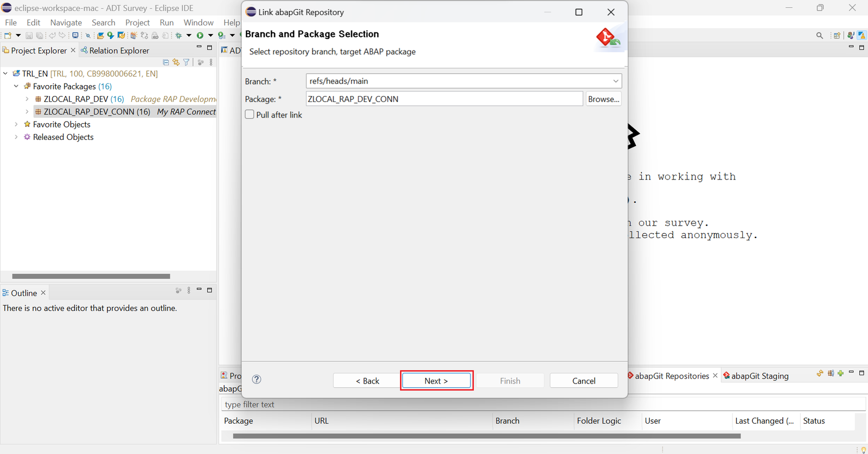This screenshot has width=868, height=454.
Task: Click the abapGit Repositories horizontal scrollbar
Action: pos(487,436)
